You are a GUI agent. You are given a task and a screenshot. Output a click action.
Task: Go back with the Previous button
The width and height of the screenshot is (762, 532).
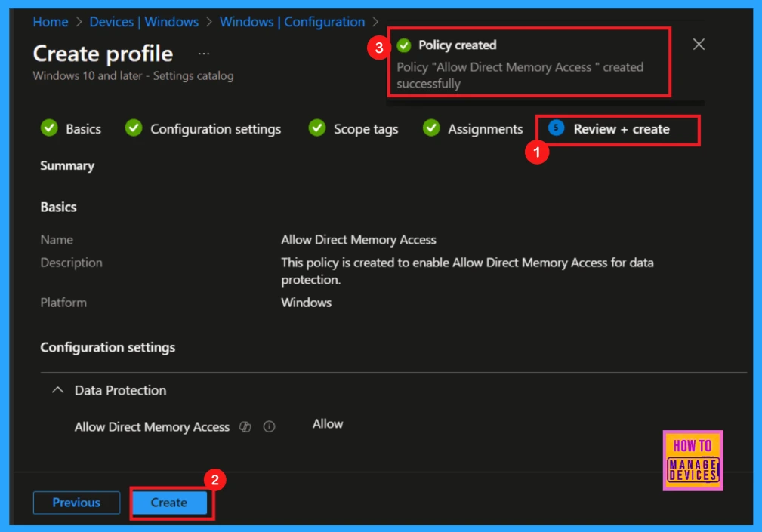76,503
